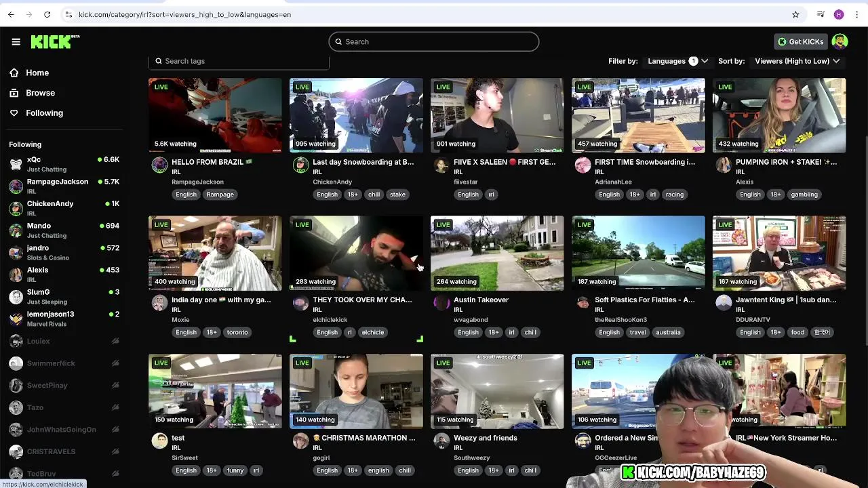This screenshot has width=868, height=488.
Task: Click fiivestar avatar under the stream card
Action: click(441, 165)
